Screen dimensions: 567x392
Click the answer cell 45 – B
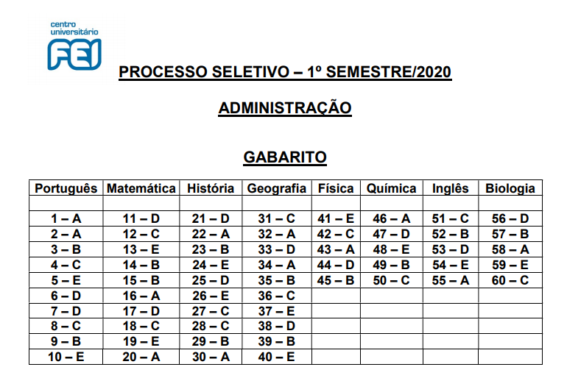[x=336, y=280]
